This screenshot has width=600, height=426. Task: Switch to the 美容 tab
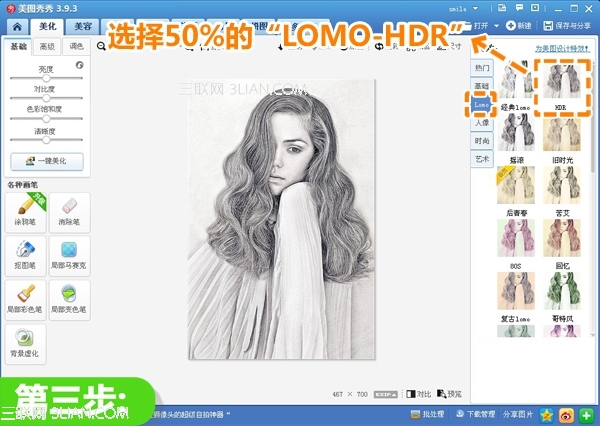click(83, 26)
